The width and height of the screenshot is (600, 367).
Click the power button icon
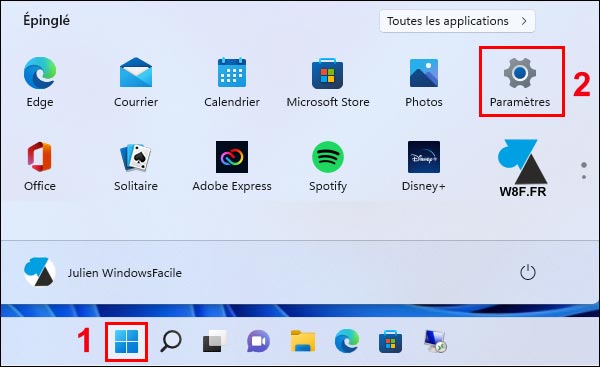pos(528,272)
